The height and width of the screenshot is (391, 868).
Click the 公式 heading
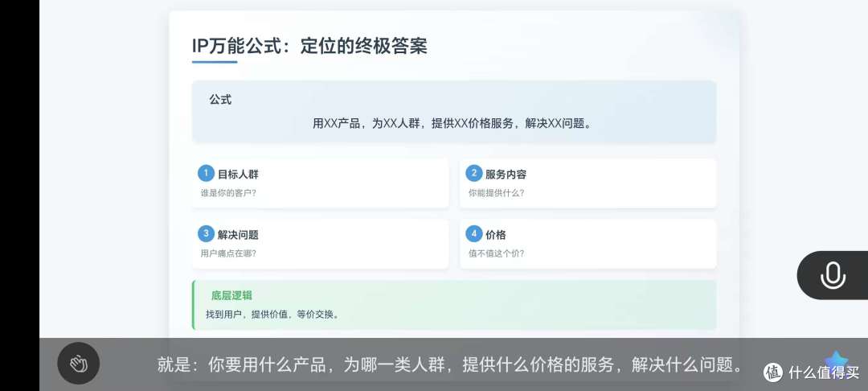(x=220, y=100)
